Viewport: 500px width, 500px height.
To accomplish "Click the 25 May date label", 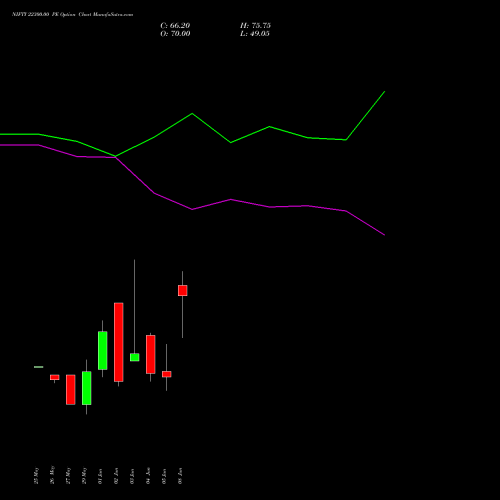I will pyautogui.click(x=36, y=475).
